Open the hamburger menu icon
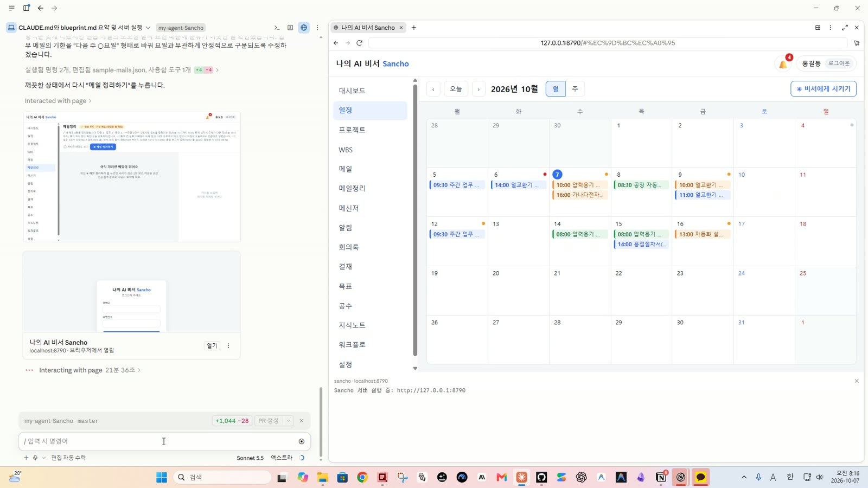This screenshot has width=868, height=488. tap(11, 8)
